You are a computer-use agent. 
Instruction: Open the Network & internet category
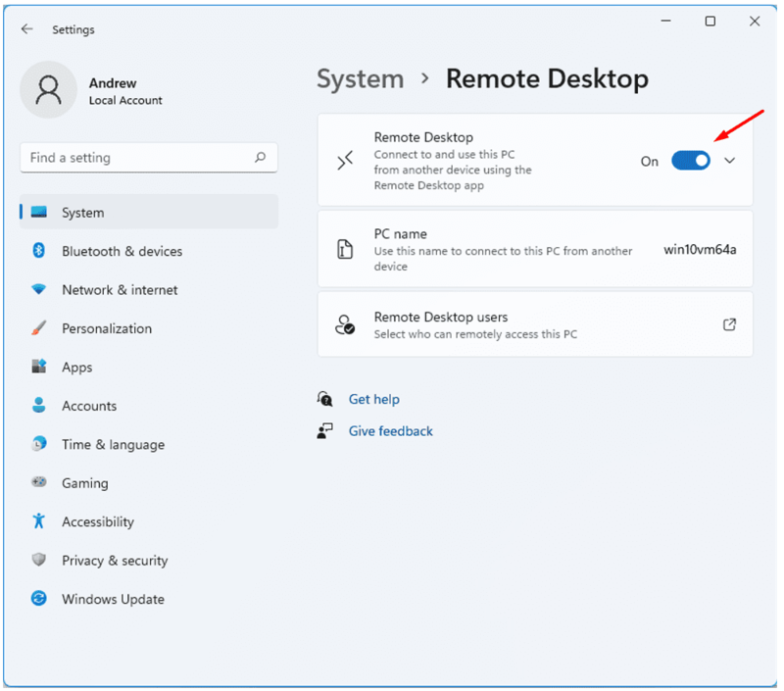149,289
